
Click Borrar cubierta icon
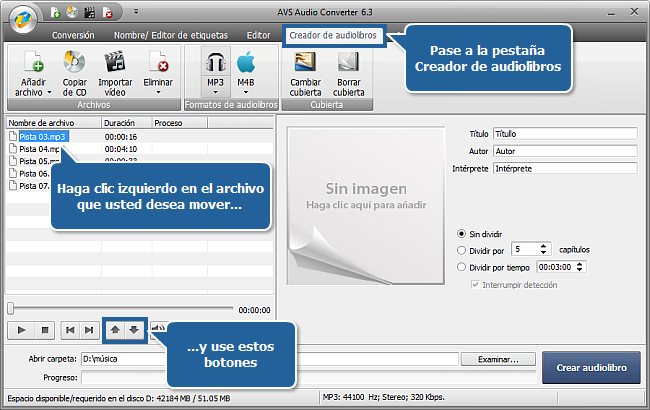(348, 63)
